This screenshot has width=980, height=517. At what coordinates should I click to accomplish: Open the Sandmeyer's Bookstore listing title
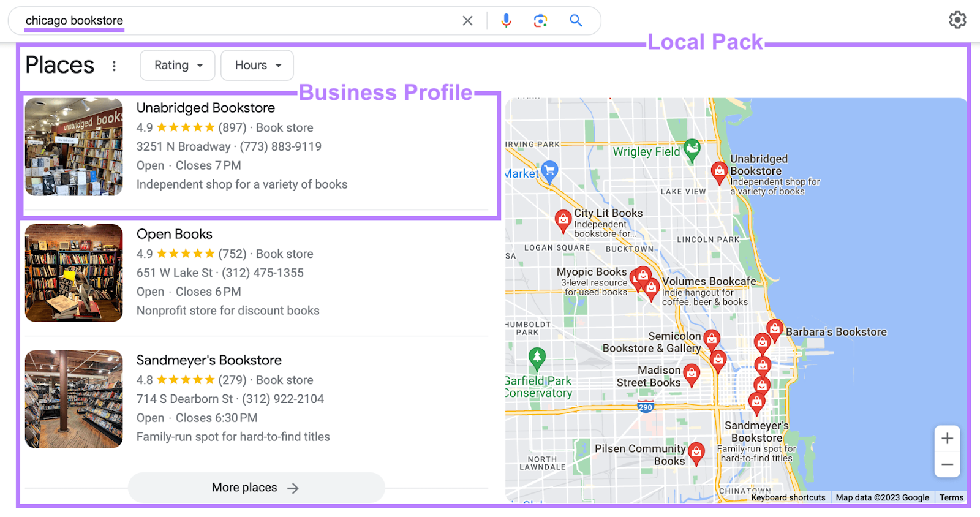[209, 360]
